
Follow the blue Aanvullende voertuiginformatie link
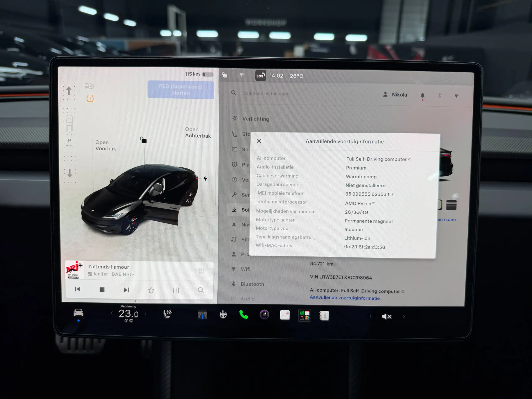[x=345, y=298]
